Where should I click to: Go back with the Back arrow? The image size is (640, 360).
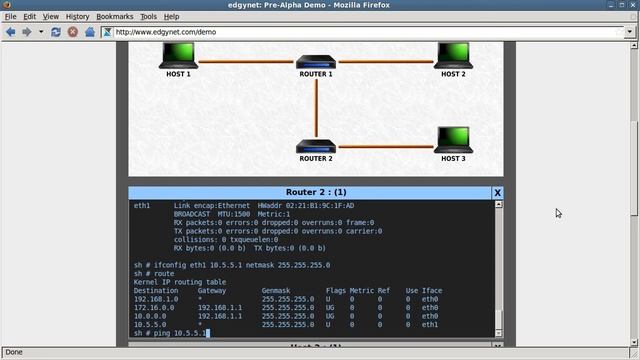pyautogui.click(x=10, y=32)
